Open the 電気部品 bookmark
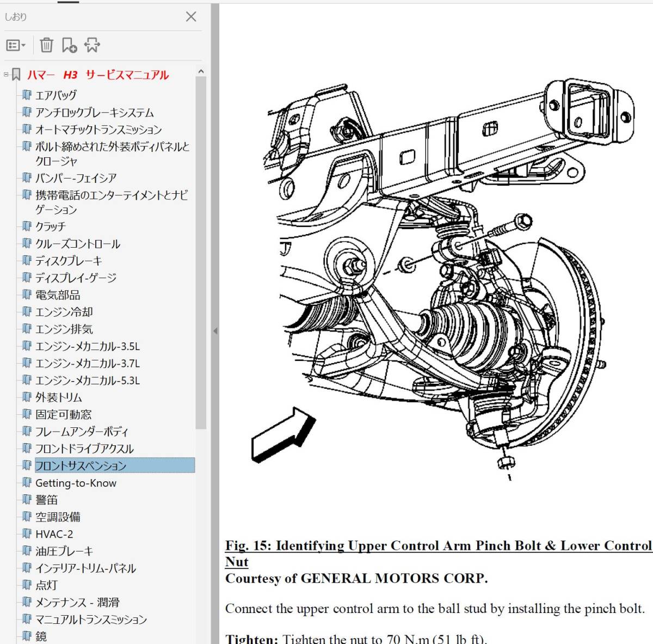The height and width of the screenshot is (644, 653). (58, 295)
